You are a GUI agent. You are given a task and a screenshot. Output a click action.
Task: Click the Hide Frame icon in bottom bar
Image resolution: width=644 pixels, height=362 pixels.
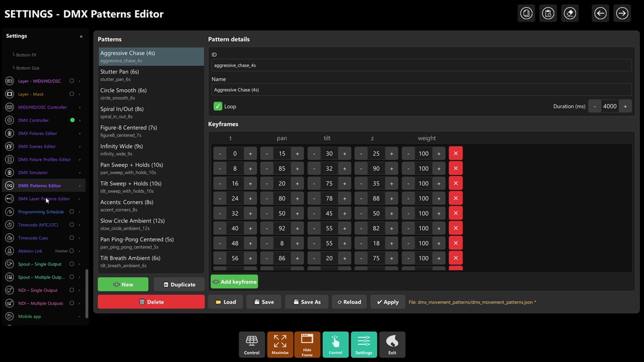307,344
